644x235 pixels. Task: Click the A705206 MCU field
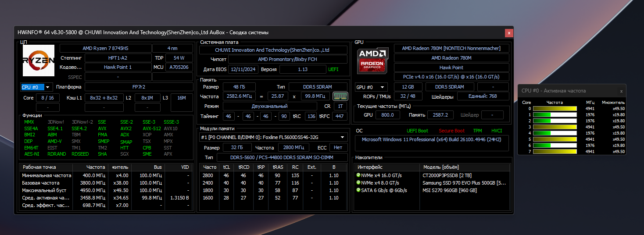[179, 68]
